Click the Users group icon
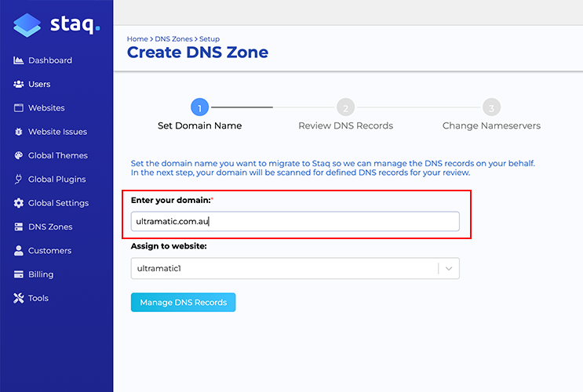 pyautogui.click(x=19, y=84)
